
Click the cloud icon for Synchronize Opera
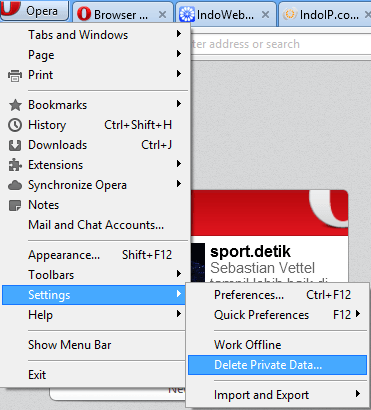pos(15,185)
